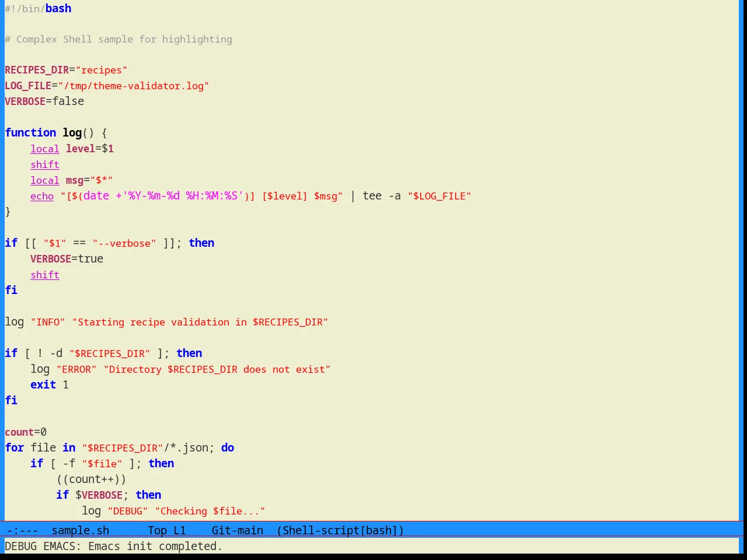Click the VERBOSE=false line
747x560 pixels.
[44, 101]
